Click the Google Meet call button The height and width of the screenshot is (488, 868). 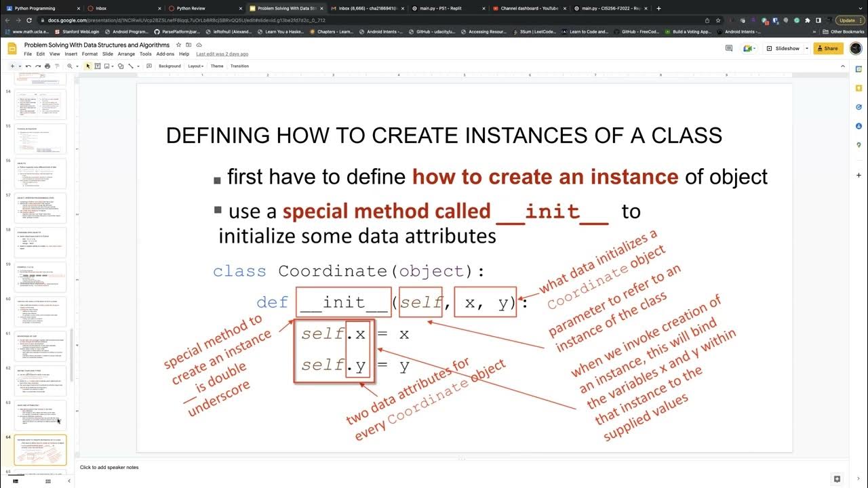[x=749, y=48]
